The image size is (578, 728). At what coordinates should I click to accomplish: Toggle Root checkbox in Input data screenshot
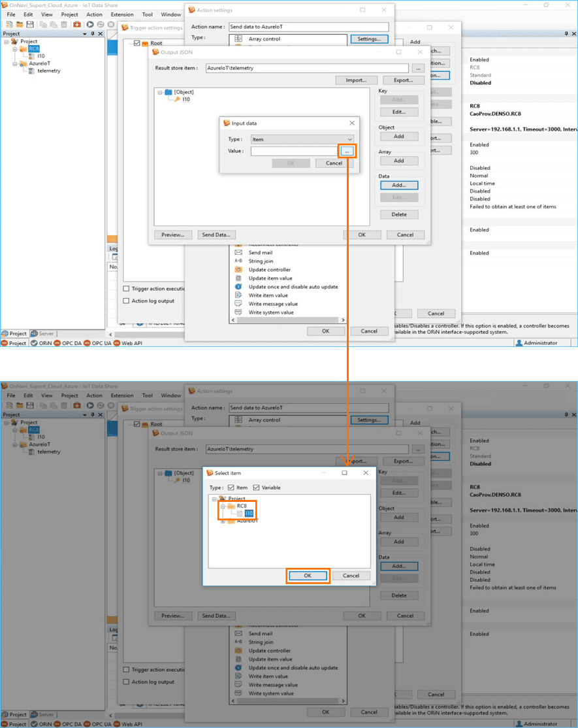coord(137,43)
